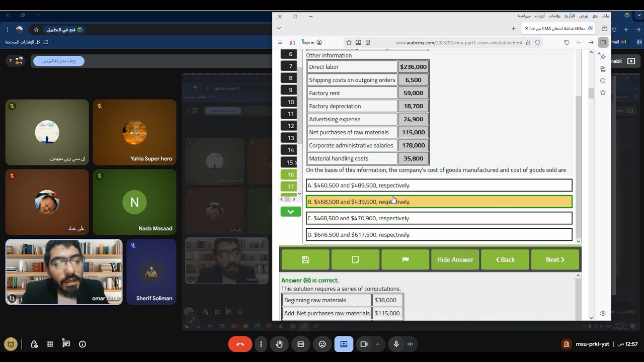The width and height of the screenshot is (644, 362).
Task: Open the Firefox التأريخ (History) menu
Action: [x=570, y=16]
